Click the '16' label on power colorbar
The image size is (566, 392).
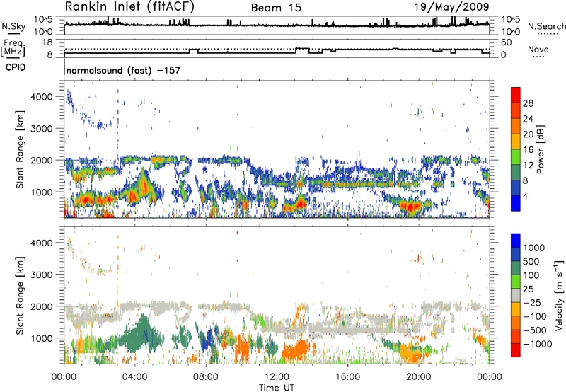(528, 150)
